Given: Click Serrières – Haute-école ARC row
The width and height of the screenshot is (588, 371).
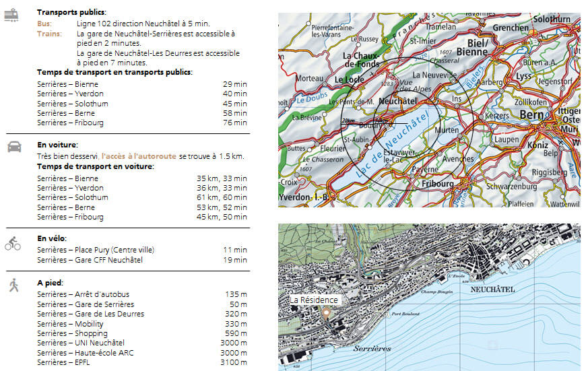Looking at the screenshot, I should tap(141, 353).
